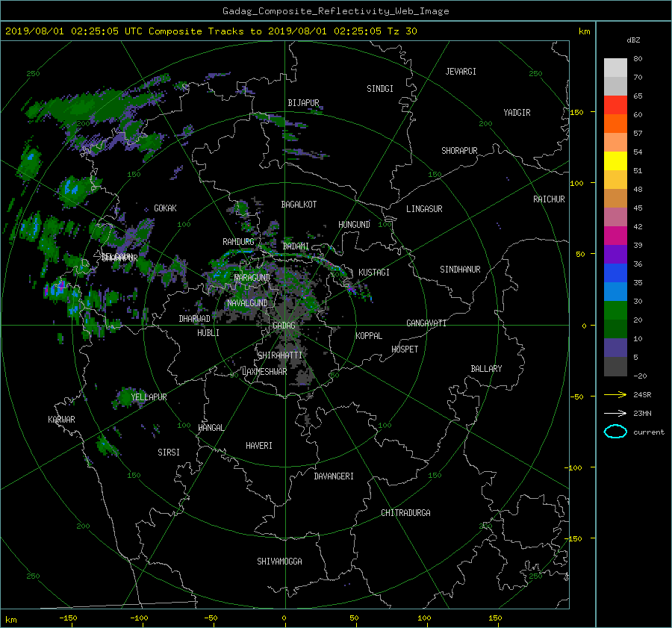
Task: Click the NARAGUND town label
Action: (x=252, y=278)
